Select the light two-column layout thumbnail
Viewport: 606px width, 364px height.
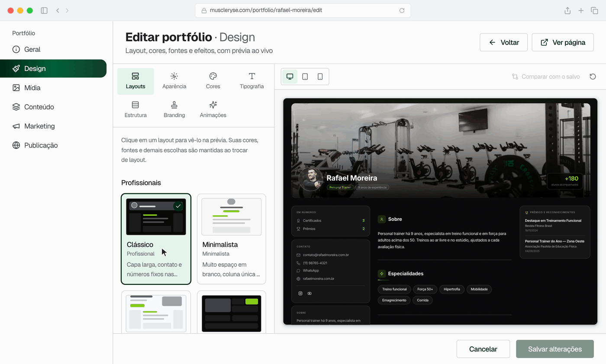[x=156, y=313]
